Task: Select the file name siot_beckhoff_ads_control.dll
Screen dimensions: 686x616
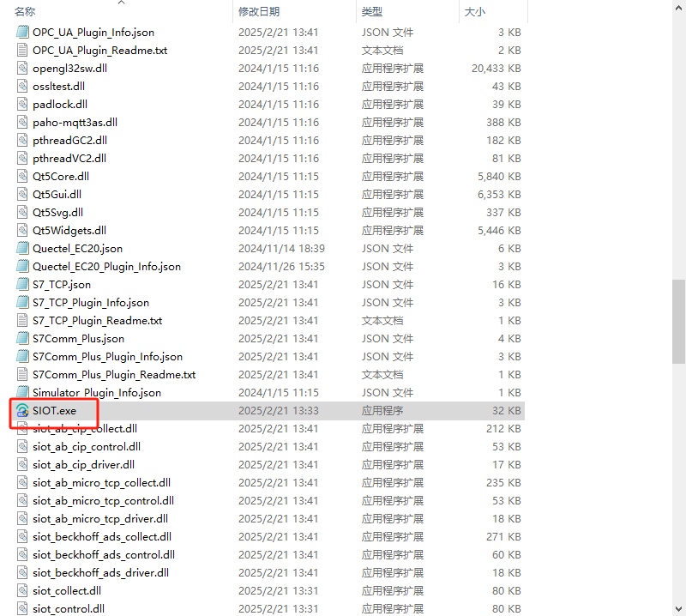Action: click(104, 555)
